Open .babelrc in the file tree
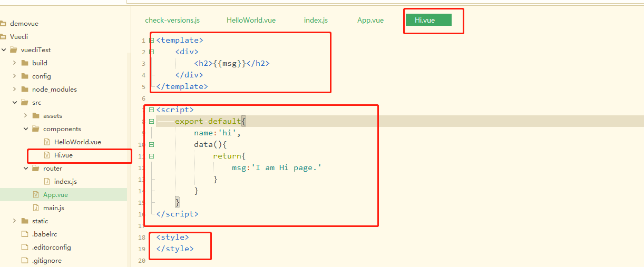This screenshot has width=644, height=267. 44,234
